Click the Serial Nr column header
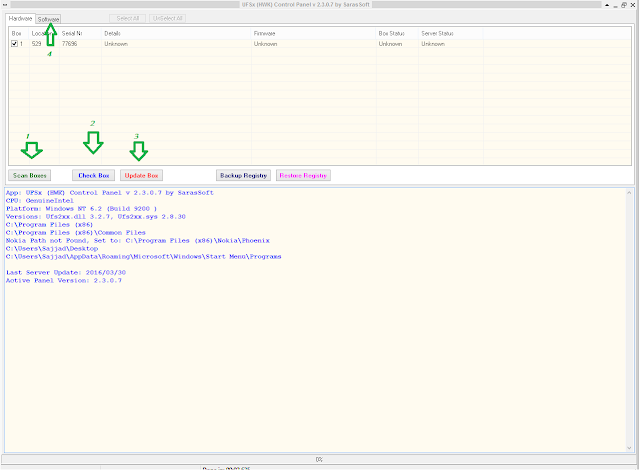The image size is (640, 473). pyautogui.click(x=80, y=33)
